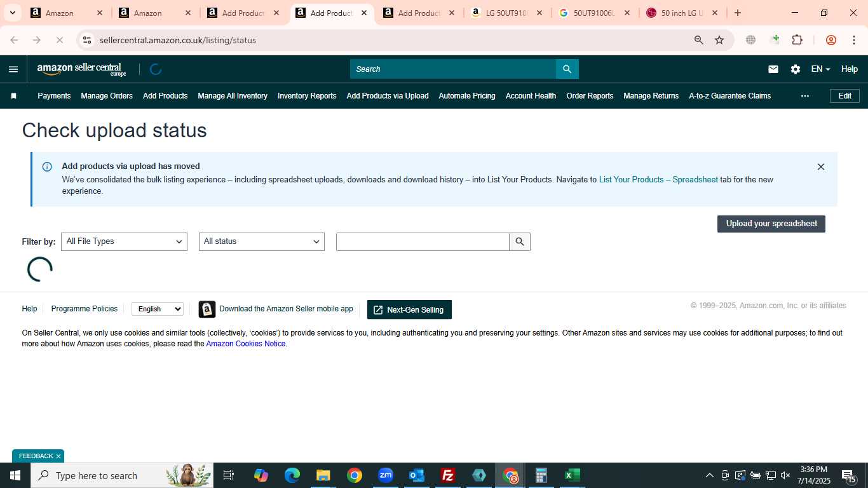Click the Edit navigation button
This screenshot has width=868, height=488.
[x=844, y=96]
